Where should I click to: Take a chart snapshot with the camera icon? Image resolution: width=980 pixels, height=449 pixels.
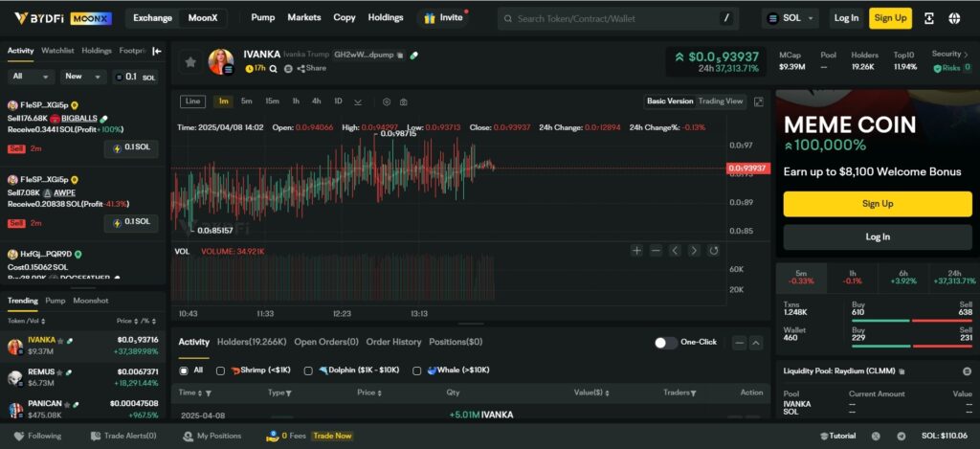[x=404, y=101]
